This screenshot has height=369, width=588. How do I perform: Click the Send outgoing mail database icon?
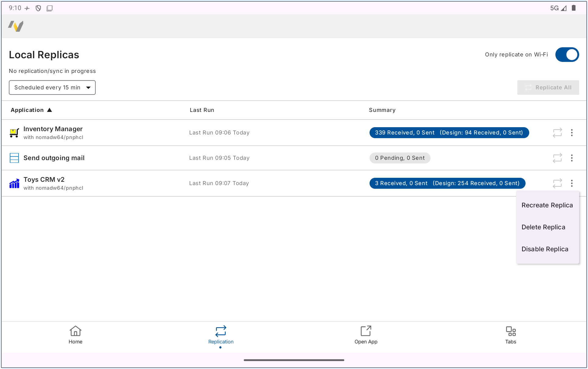coord(14,158)
